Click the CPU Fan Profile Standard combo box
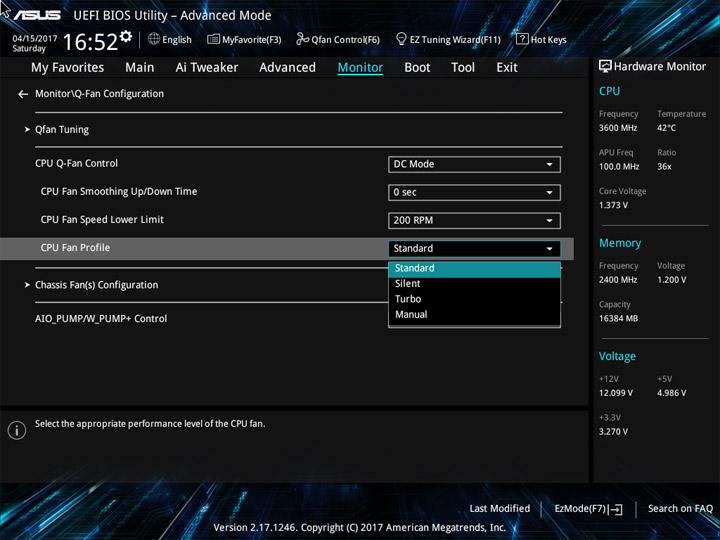Screen dimensions: 720x540 pos(474,248)
